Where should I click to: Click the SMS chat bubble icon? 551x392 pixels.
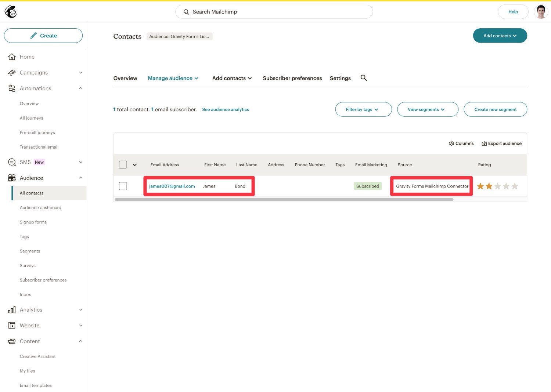tap(12, 162)
